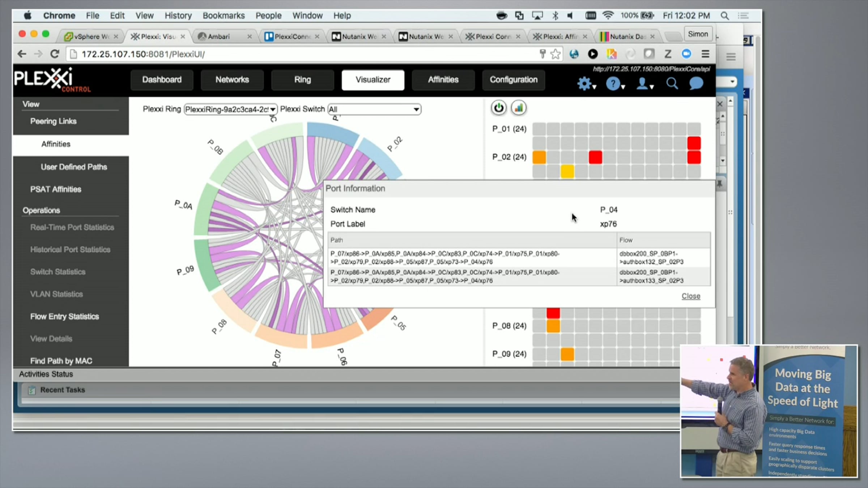Open Find Path by MAC
The image size is (868, 488).
(61, 361)
